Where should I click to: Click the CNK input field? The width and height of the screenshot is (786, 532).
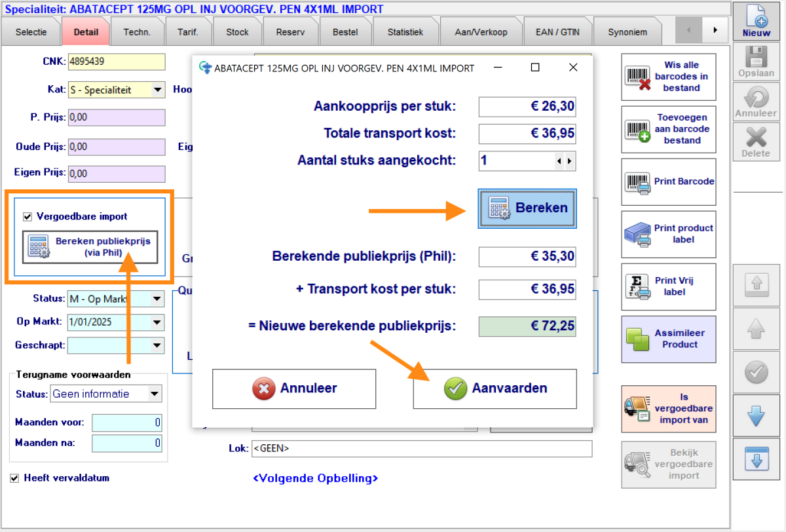(116, 62)
